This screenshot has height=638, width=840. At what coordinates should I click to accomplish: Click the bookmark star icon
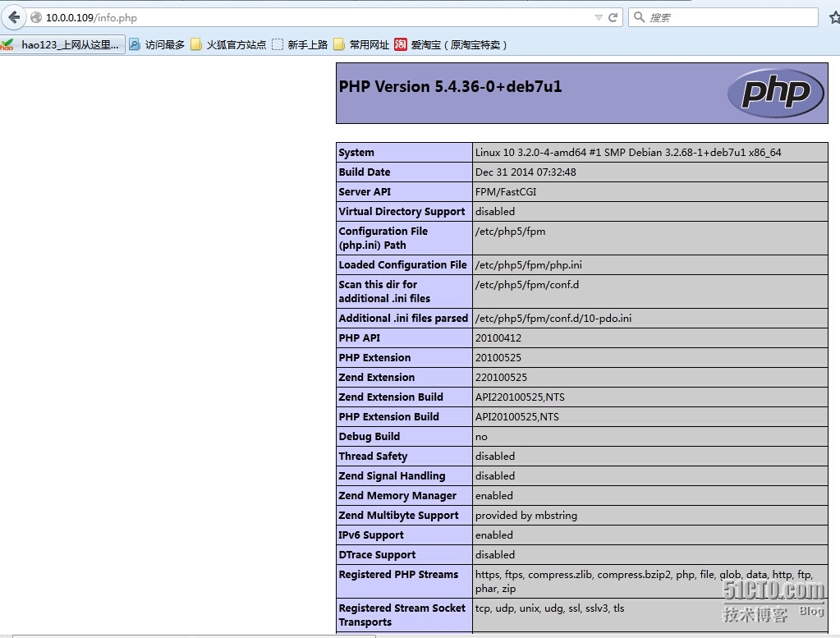coord(834,18)
